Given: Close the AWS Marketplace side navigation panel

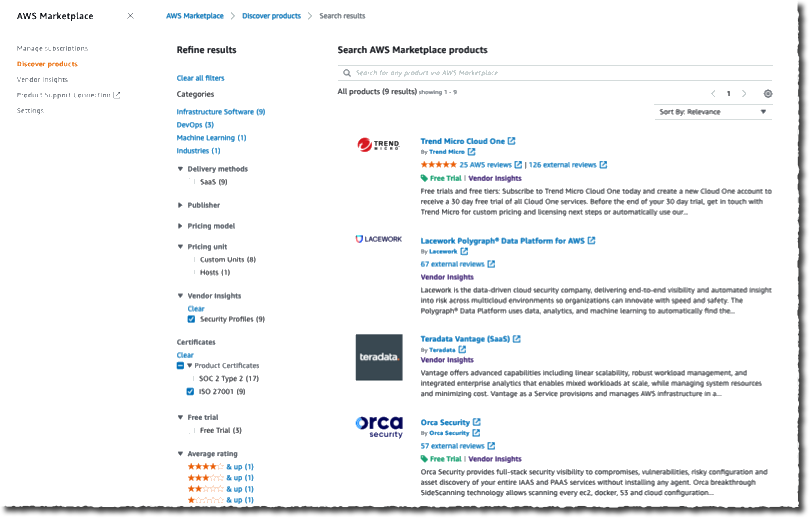Looking at the screenshot, I should pos(131,16).
